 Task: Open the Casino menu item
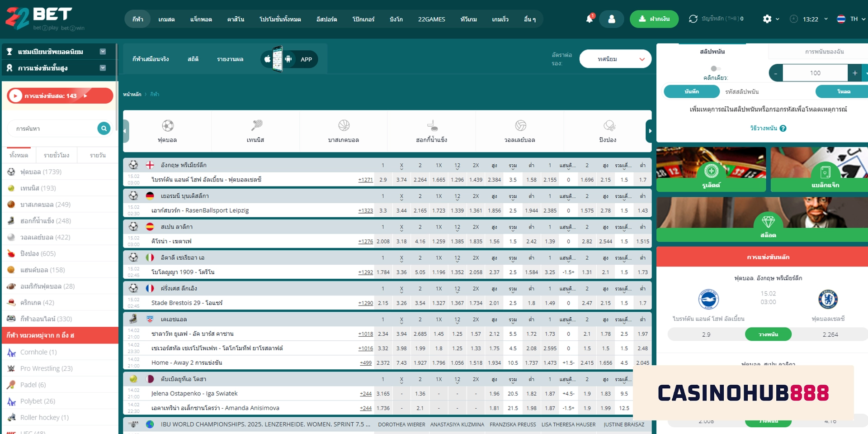click(236, 19)
